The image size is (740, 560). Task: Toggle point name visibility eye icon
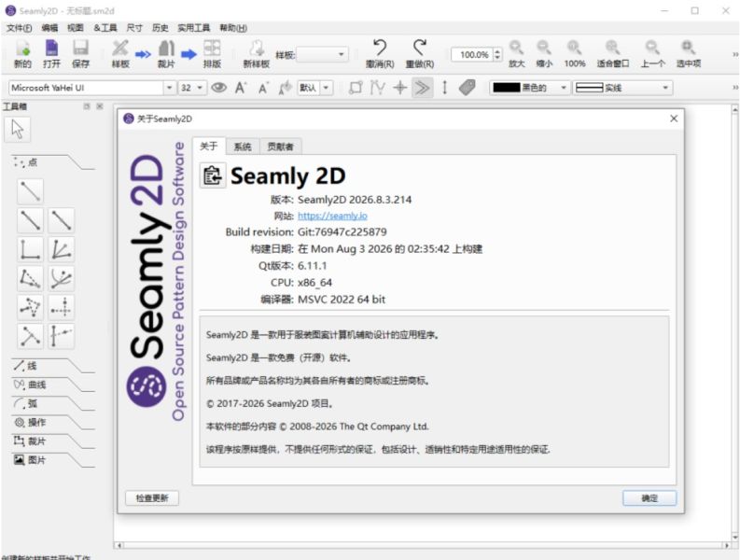218,88
